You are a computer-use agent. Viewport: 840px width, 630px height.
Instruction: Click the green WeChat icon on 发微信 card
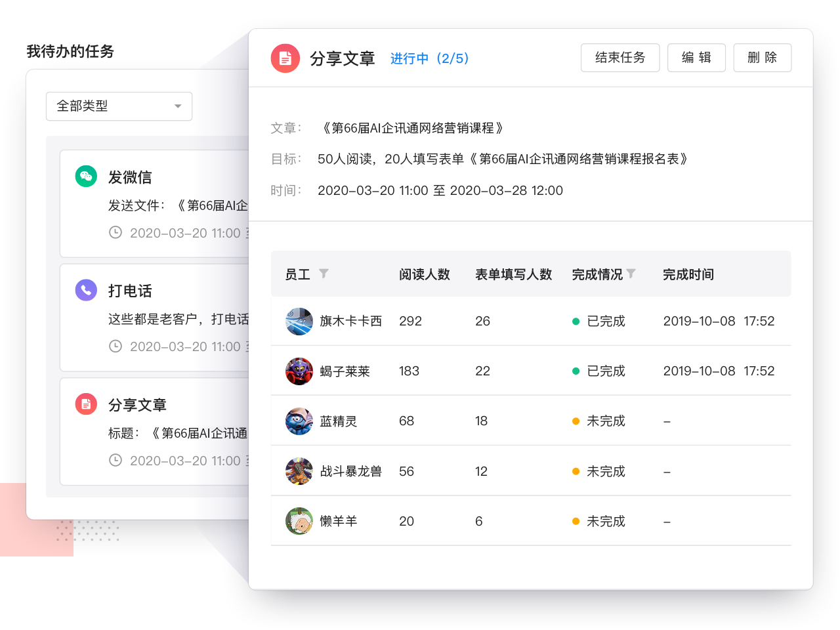point(86,176)
